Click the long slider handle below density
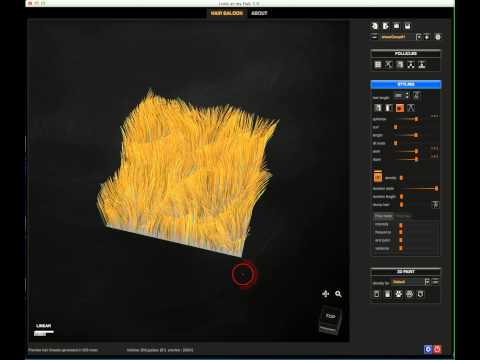480x360 pixels. coord(436,188)
